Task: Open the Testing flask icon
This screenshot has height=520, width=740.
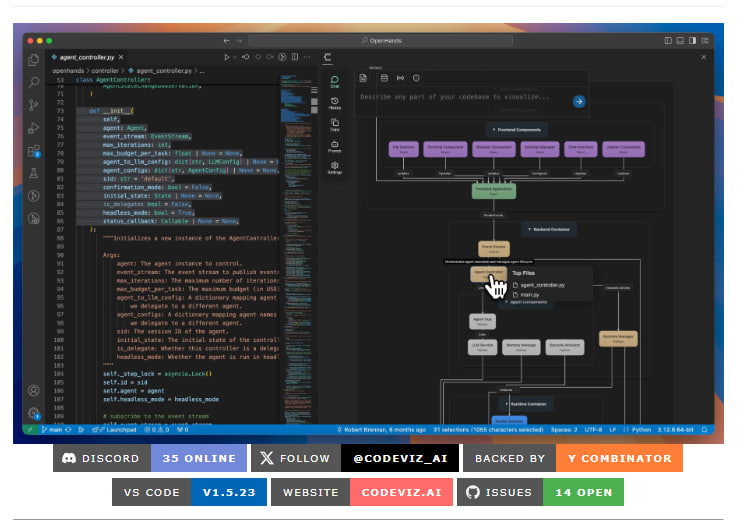Action: [x=34, y=173]
